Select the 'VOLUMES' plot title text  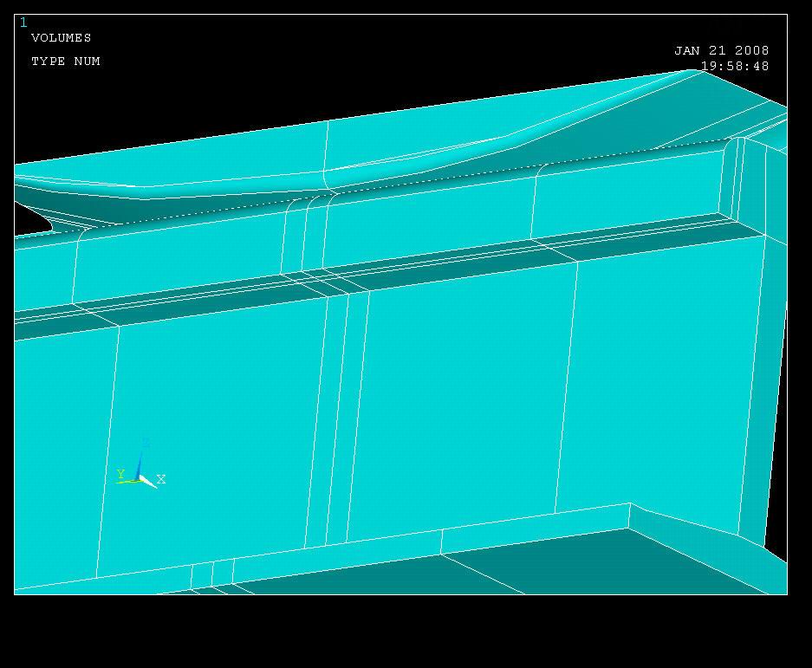tap(62, 38)
